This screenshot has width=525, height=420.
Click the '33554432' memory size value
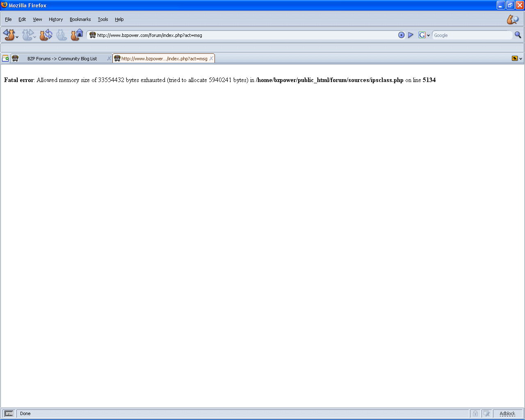point(111,80)
